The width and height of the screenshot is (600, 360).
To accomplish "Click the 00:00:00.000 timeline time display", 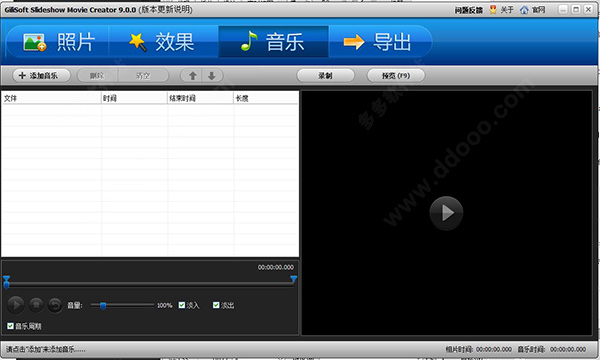I will click(x=276, y=267).
